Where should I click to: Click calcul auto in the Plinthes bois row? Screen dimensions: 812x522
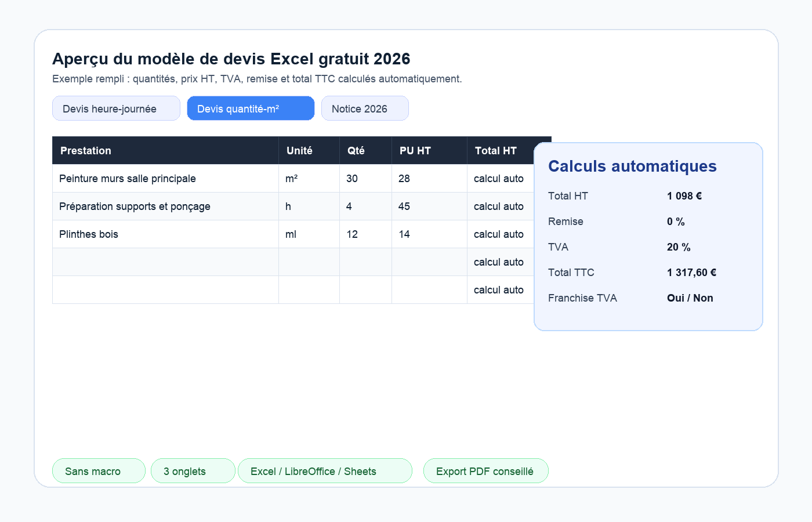pyautogui.click(x=501, y=234)
